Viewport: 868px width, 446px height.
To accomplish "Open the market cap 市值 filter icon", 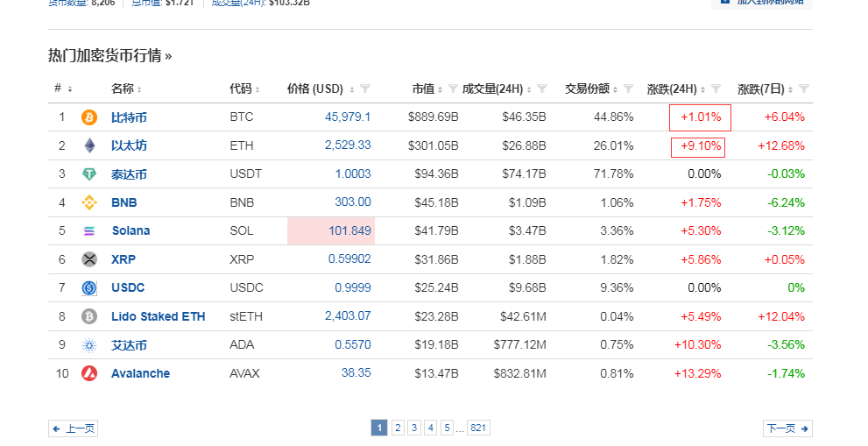I will (453, 88).
